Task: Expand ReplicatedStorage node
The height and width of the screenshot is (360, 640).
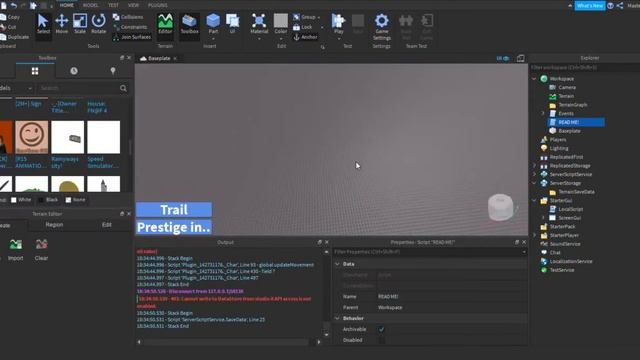Action: click(534, 166)
